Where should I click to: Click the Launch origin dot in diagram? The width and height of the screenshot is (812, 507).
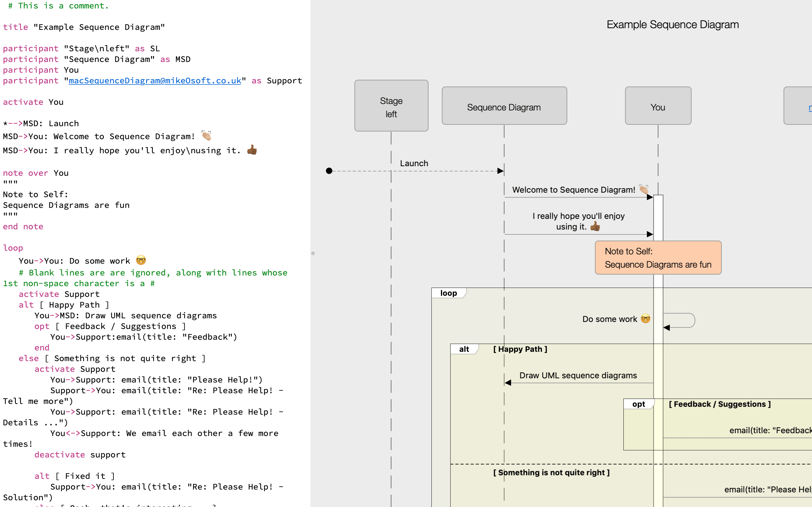pyautogui.click(x=329, y=171)
